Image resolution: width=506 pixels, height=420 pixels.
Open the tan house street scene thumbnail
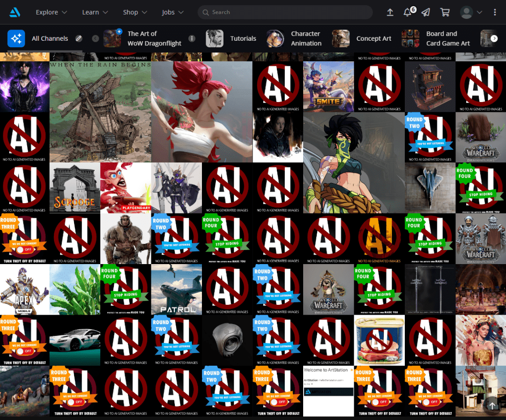pyautogui.click(x=481, y=391)
